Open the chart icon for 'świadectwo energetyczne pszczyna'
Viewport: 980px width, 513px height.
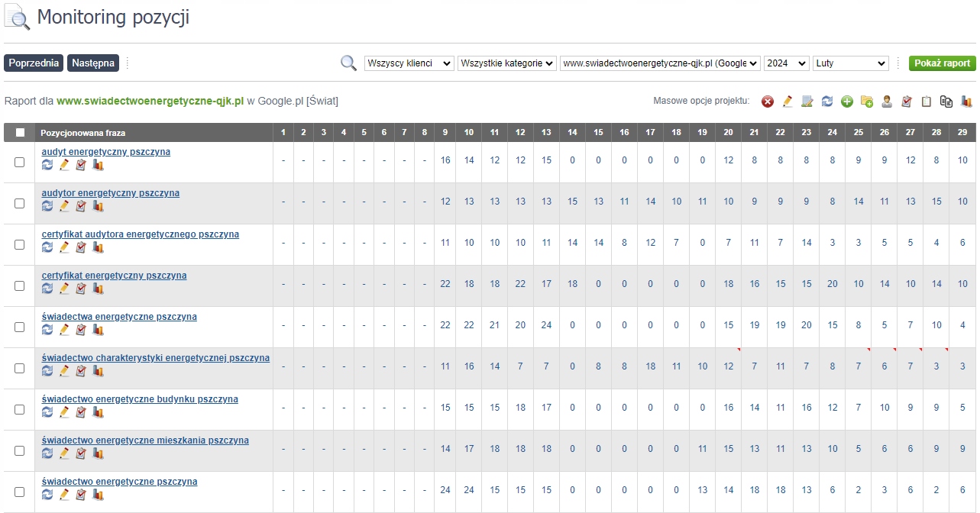click(x=98, y=495)
